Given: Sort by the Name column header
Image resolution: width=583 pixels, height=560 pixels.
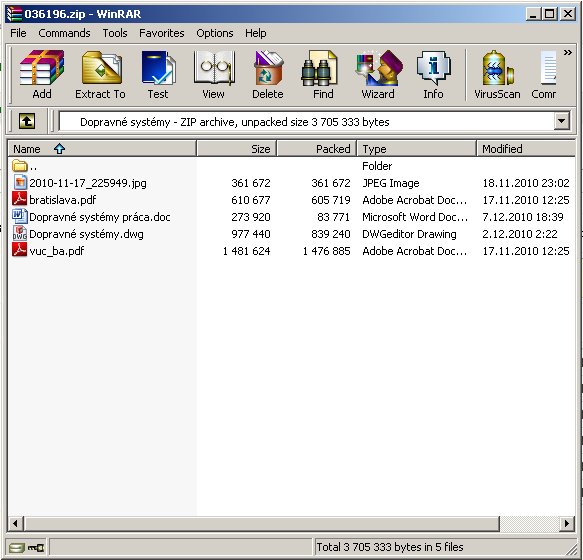Looking at the screenshot, I should pos(102,149).
